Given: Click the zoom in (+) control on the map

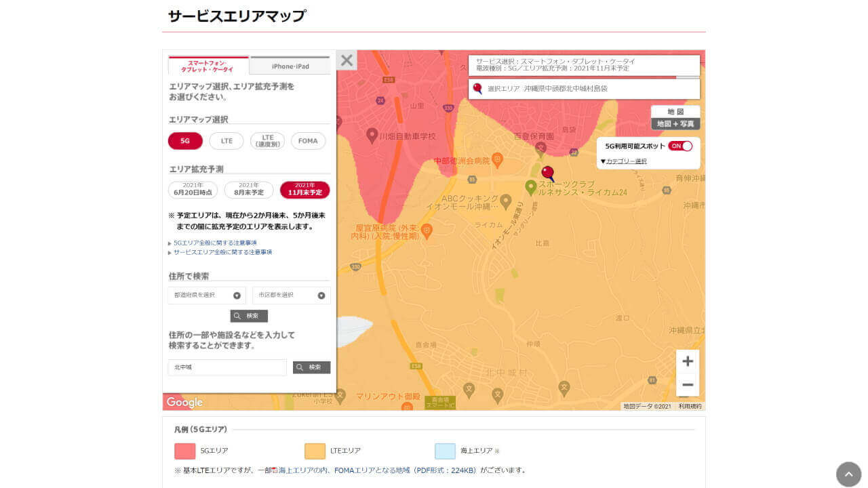Looking at the screenshot, I should pos(688,361).
